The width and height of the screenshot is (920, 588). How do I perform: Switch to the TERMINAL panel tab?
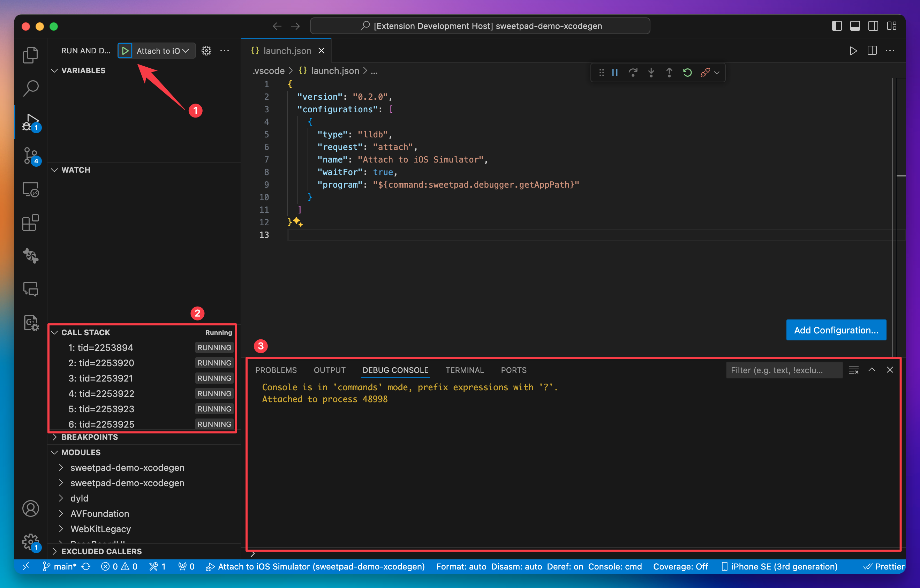click(464, 370)
